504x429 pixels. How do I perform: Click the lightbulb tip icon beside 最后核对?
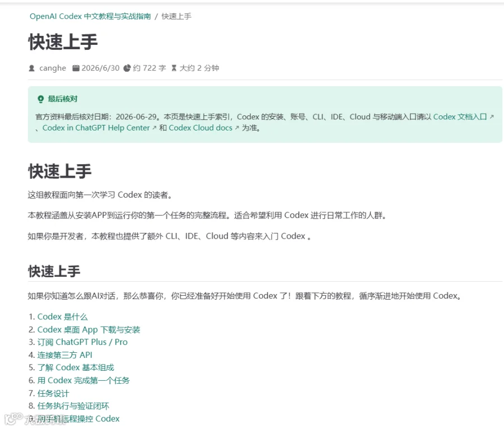[40, 99]
